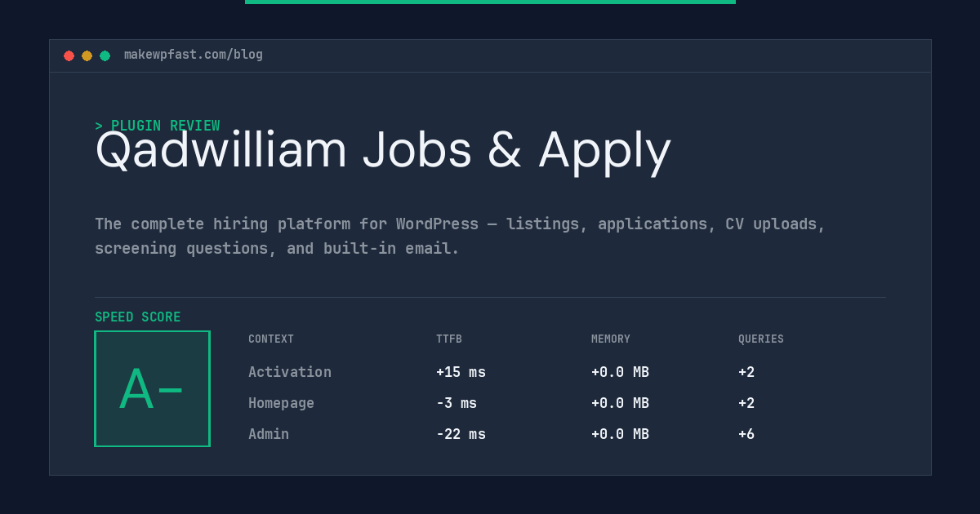Select the Homepage row label
This screenshot has width=980, height=514.
pyautogui.click(x=281, y=403)
